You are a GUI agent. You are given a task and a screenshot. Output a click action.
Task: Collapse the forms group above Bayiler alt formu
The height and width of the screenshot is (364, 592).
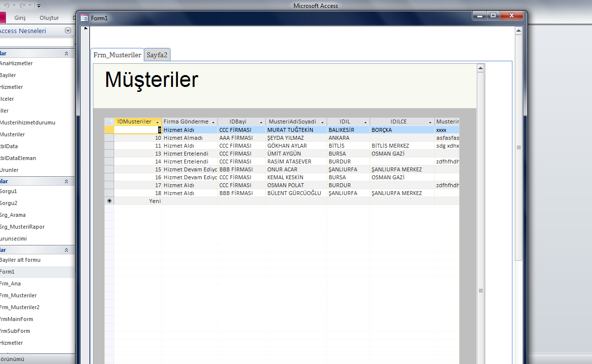[66, 250]
